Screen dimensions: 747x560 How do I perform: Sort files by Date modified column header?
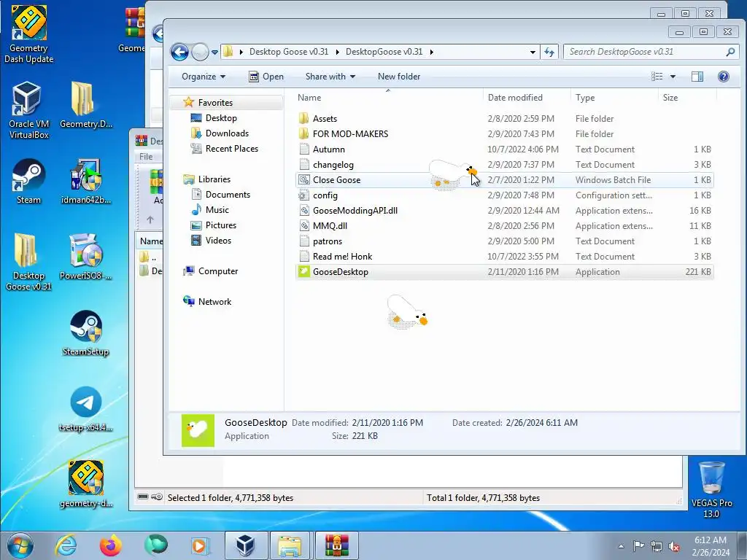[527, 98]
